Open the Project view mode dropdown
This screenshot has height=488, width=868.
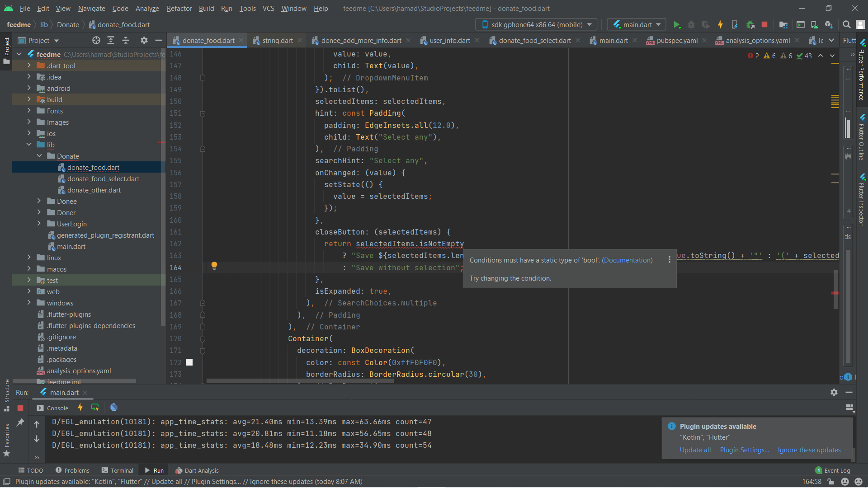[x=39, y=41]
